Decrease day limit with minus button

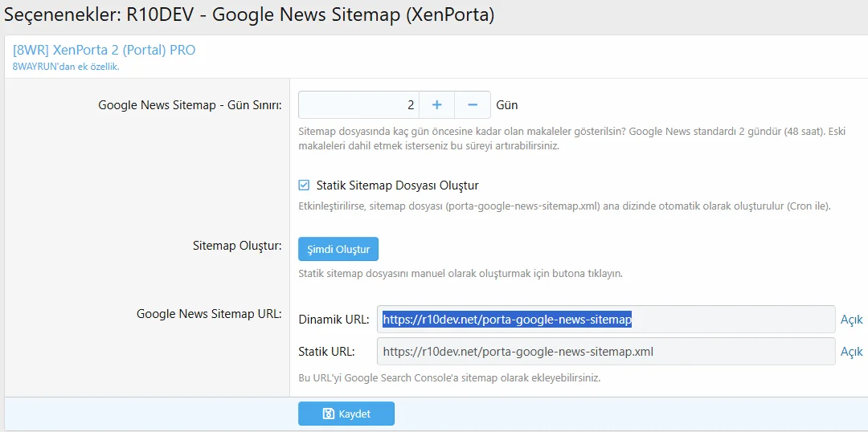tap(473, 105)
